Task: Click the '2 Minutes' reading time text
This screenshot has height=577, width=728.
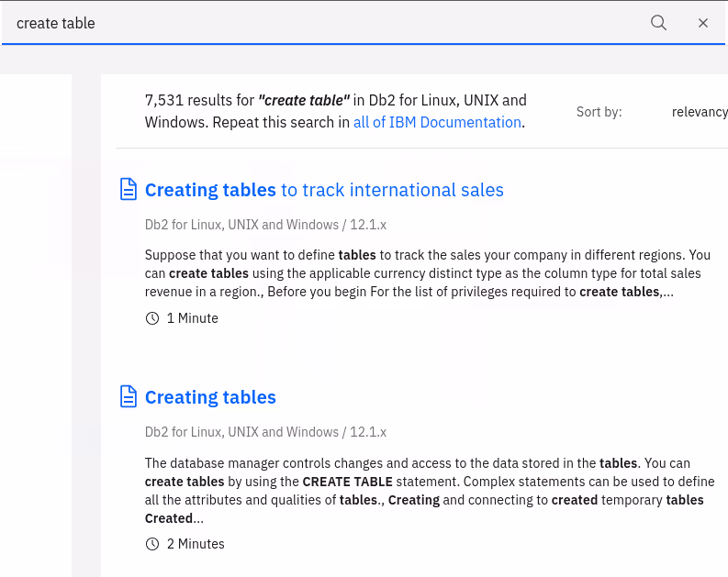Action: [x=196, y=544]
